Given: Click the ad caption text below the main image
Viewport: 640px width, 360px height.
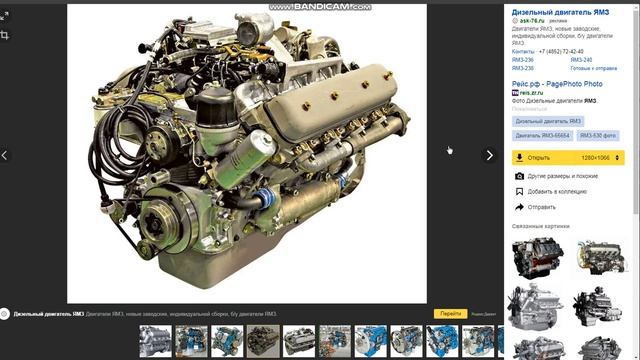Looking at the screenshot, I should coord(145,314).
